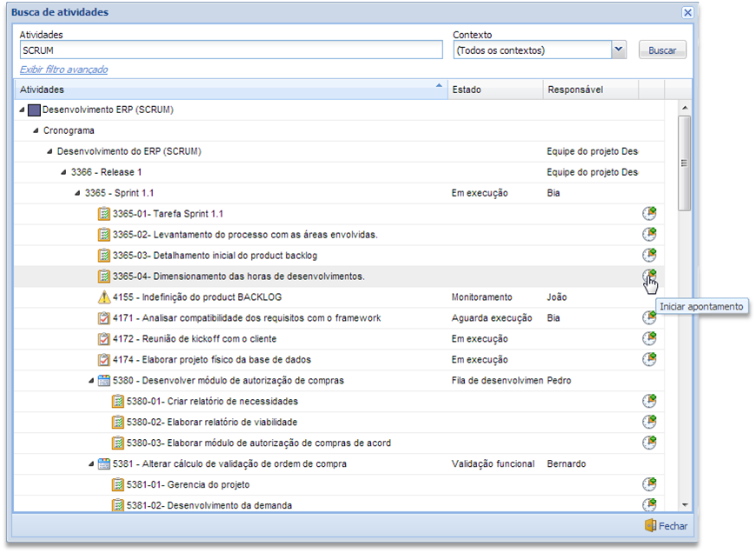Start time entry for 4172 Reunião de kickoff
756x553 pixels.
tap(649, 338)
